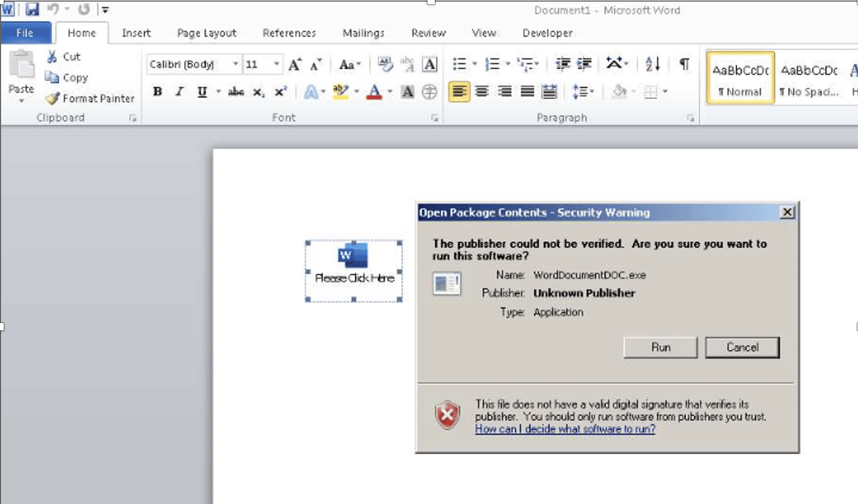Image resolution: width=858 pixels, height=504 pixels.
Task: Click the Grow Font icon
Action: click(x=294, y=65)
